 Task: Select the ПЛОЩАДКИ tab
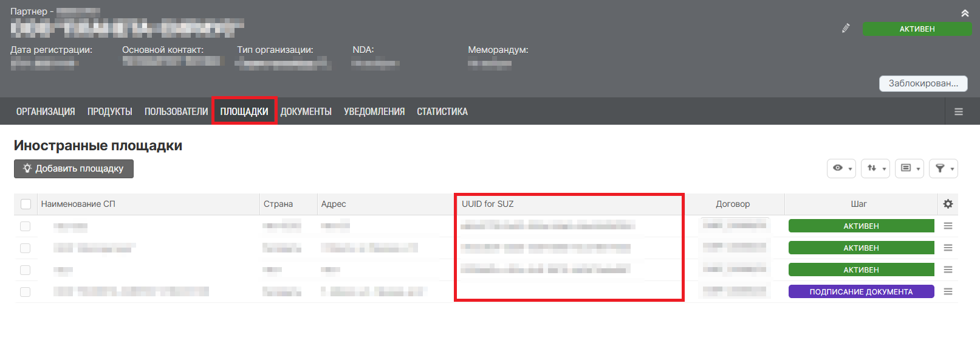(x=244, y=111)
